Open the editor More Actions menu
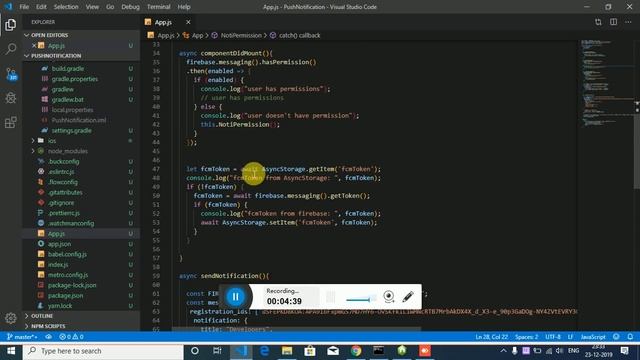This screenshot has width=640, height=360. point(628,22)
